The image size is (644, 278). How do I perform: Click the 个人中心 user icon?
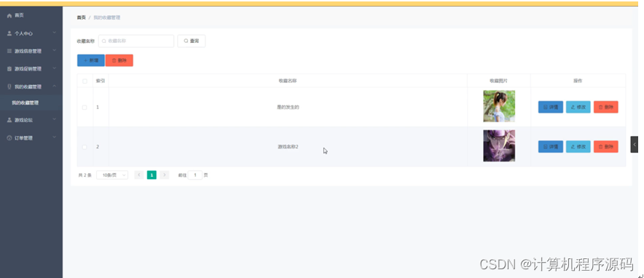9,33
